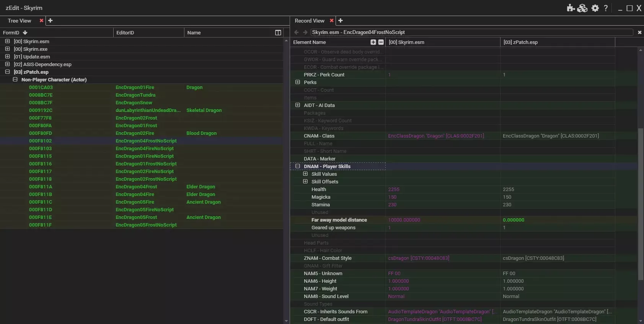This screenshot has height=324, width=644.
Task: Click the Record View vertical scrollbar thumb
Action: click(x=640, y=204)
